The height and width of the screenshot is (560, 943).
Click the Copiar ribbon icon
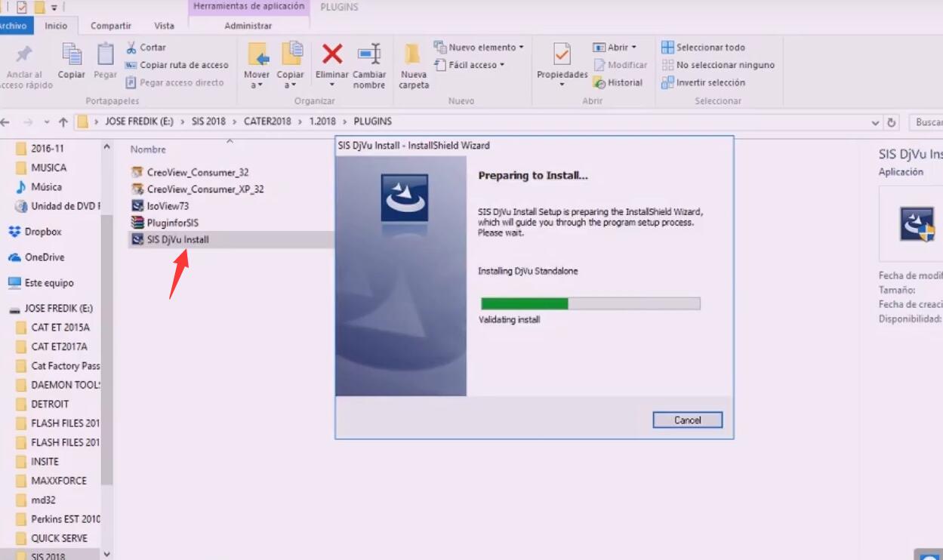tap(72, 54)
